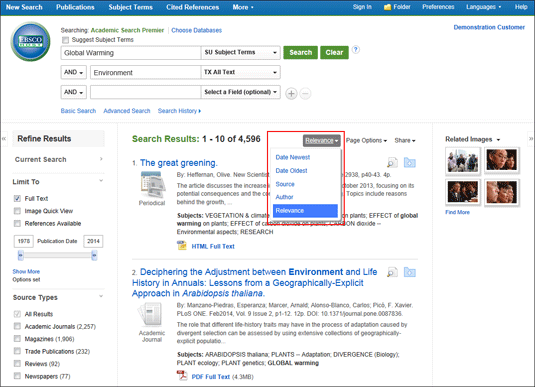
Task: Toggle the All Results source type
Action: click(x=17, y=314)
